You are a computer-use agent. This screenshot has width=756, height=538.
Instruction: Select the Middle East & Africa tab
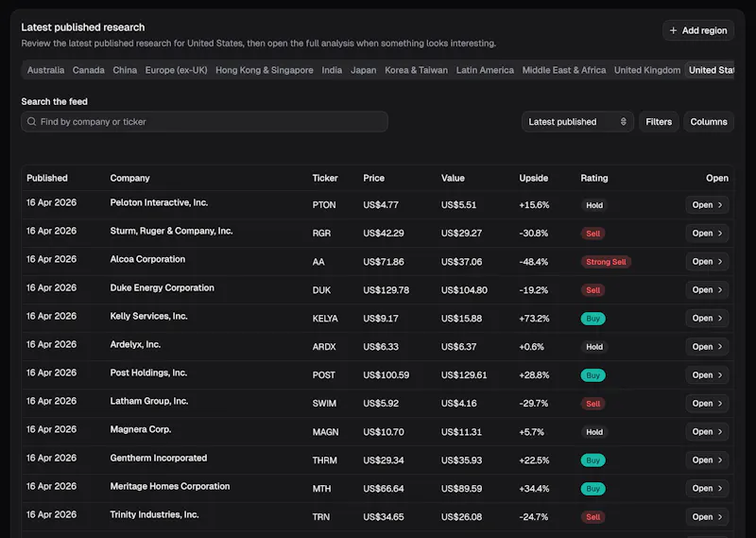pos(563,70)
